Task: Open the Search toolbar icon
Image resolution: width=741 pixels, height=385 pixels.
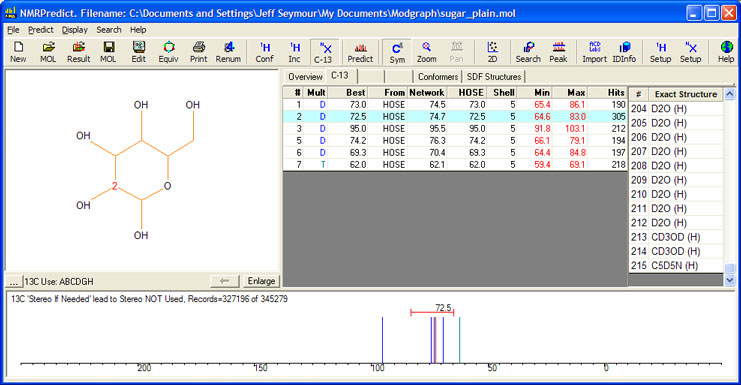Action: pyautogui.click(x=528, y=52)
